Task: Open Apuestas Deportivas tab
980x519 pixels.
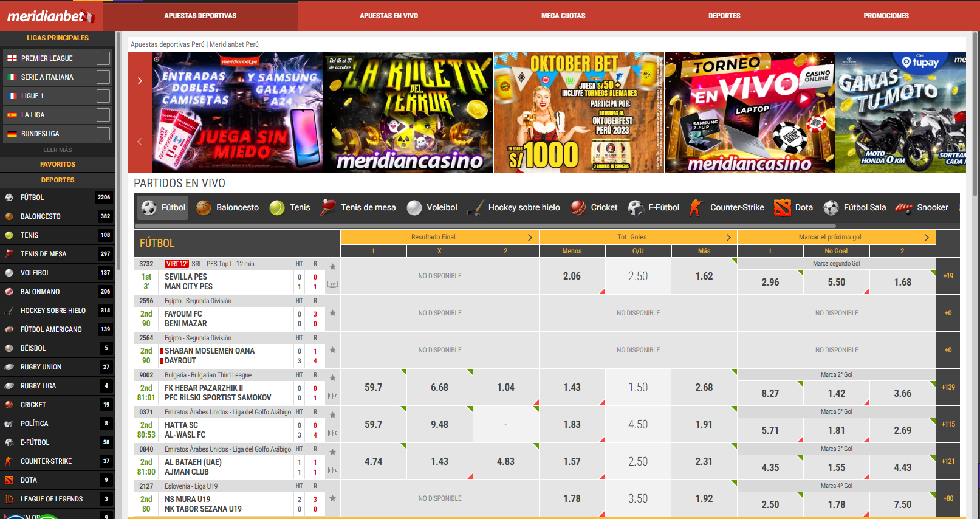Action: click(x=200, y=16)
